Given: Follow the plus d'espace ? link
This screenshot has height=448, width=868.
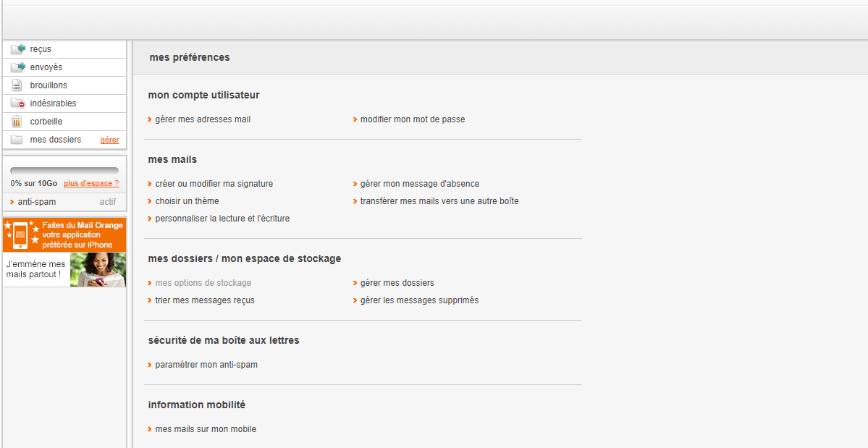Looking at the screenshot, I should [x=91, y=184].
